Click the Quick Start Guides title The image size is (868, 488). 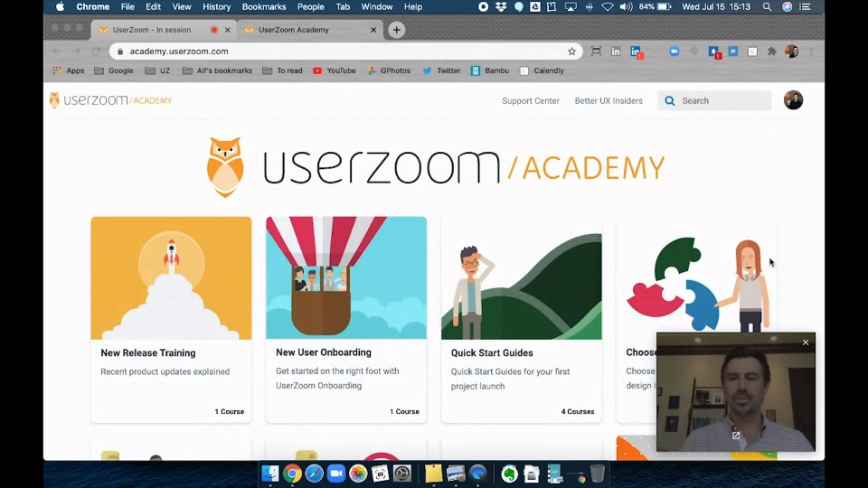(492, 353)
